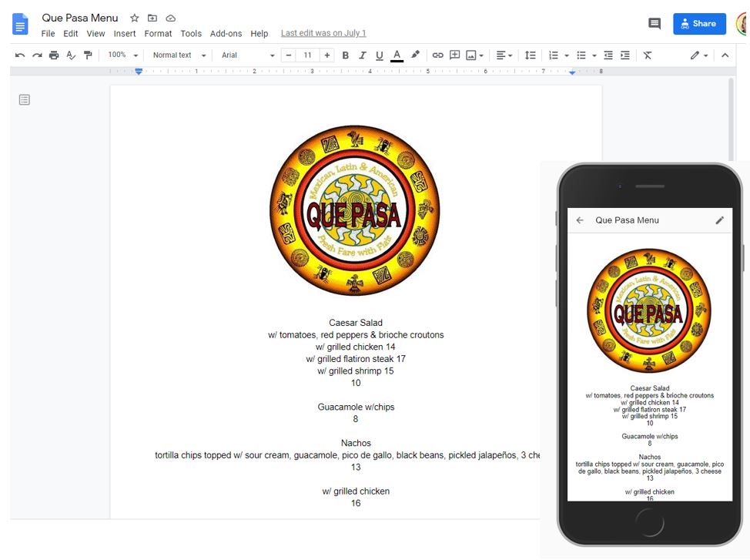Image resolution: width=750 pixels, height=560 pixels.
Task: Increase the paragraph indent
Action: 625,55
